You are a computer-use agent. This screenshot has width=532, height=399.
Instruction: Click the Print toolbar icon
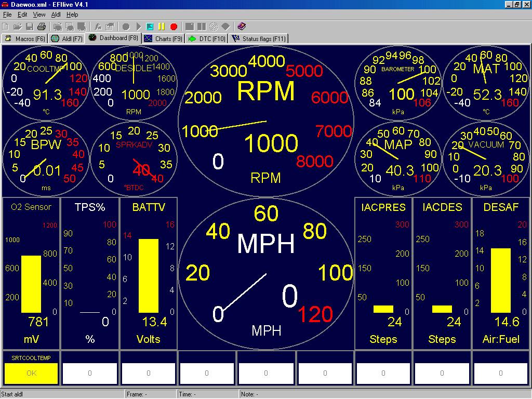pos(42,26)
